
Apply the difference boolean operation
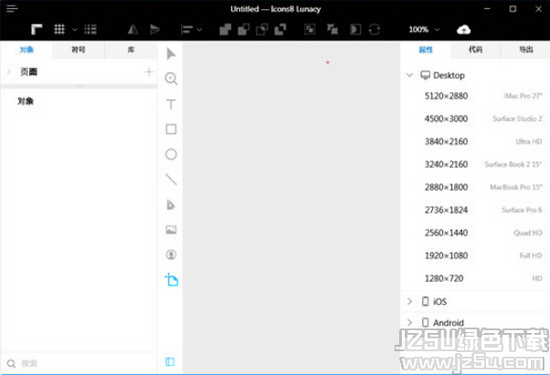[x=280, y=29]
